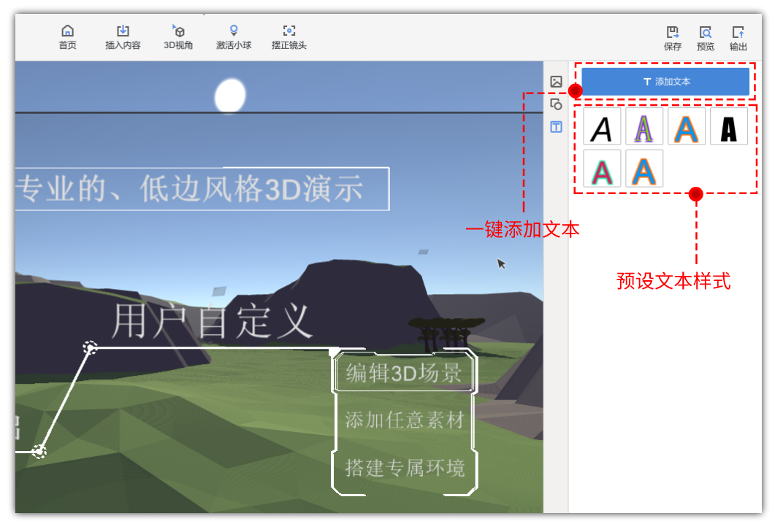Select the text panel icon in sidebar
783x532 pixels.
click(557, 127)
